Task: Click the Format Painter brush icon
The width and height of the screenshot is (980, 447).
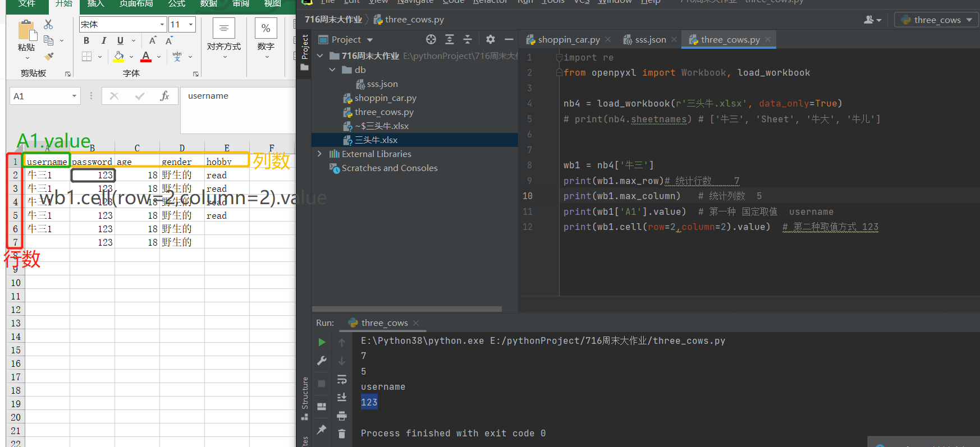Action: click(x=49, y=56)
